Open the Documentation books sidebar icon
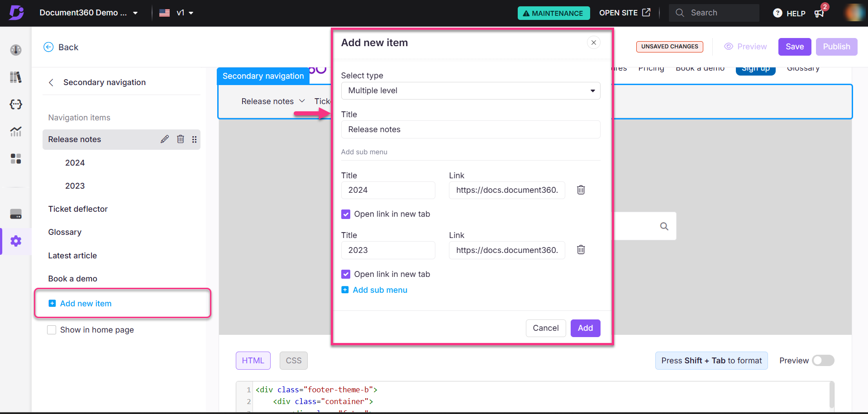Image resolution: width=868 pixels, height=414 pixels. tap(16, 77)
